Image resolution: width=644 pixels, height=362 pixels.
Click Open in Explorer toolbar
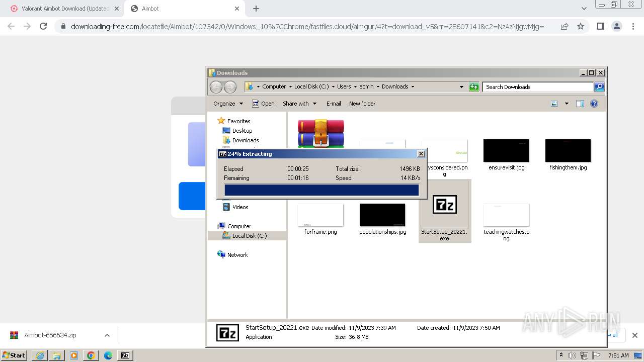(263, 104)
